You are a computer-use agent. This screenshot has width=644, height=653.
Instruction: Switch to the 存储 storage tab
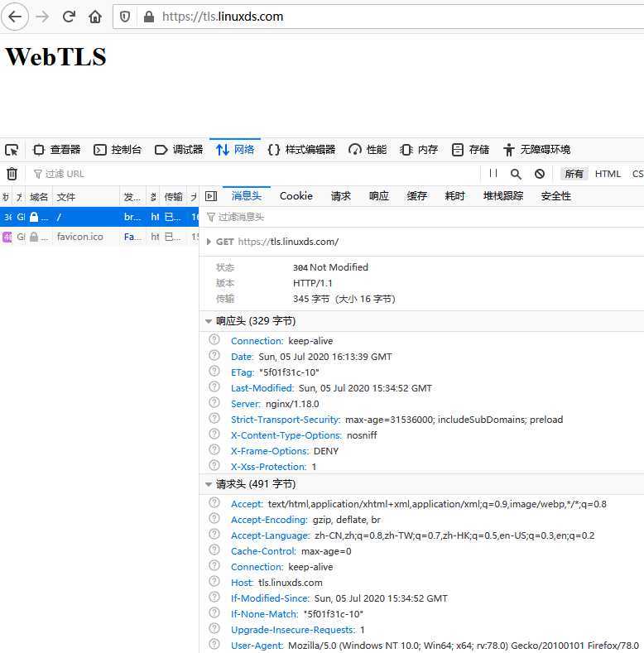470,150
